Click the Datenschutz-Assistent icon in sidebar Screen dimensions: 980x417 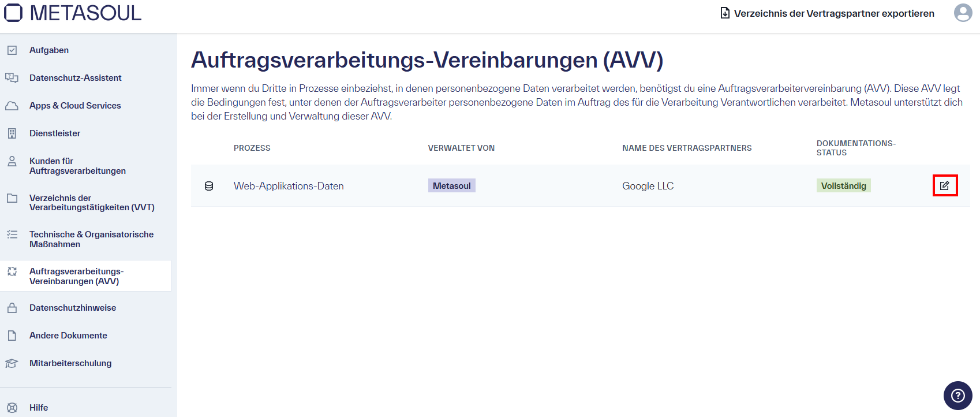pos(12,78)
